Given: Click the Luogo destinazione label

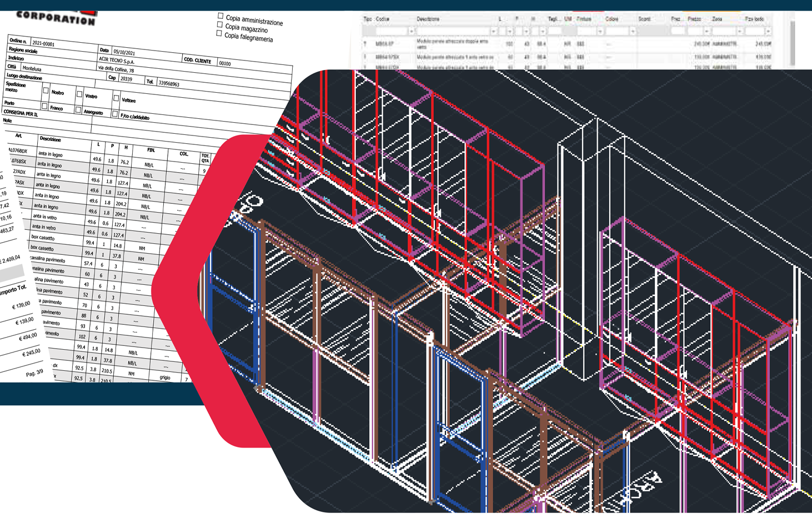Looking at the screenshot, I should (24, 77).
